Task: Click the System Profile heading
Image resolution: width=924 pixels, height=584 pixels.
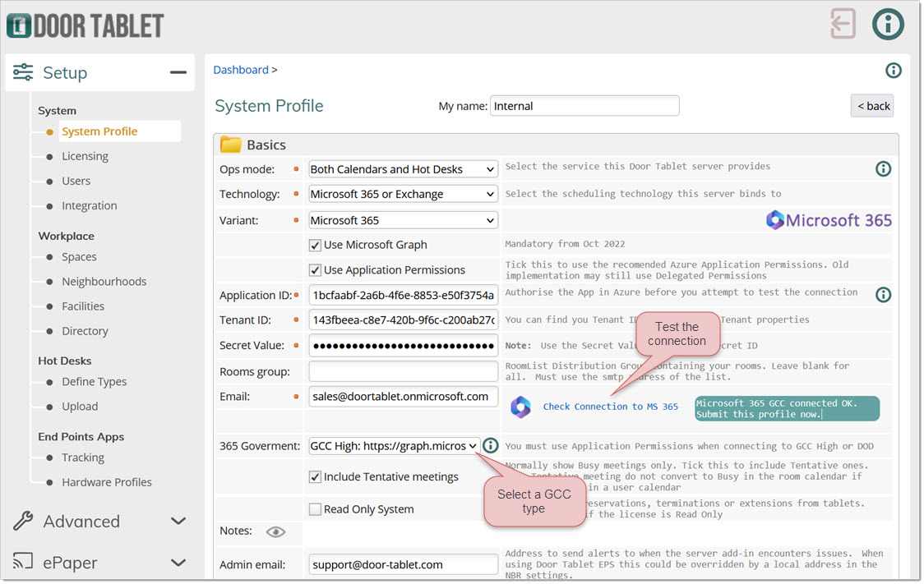Action: (x=269, y=106)
